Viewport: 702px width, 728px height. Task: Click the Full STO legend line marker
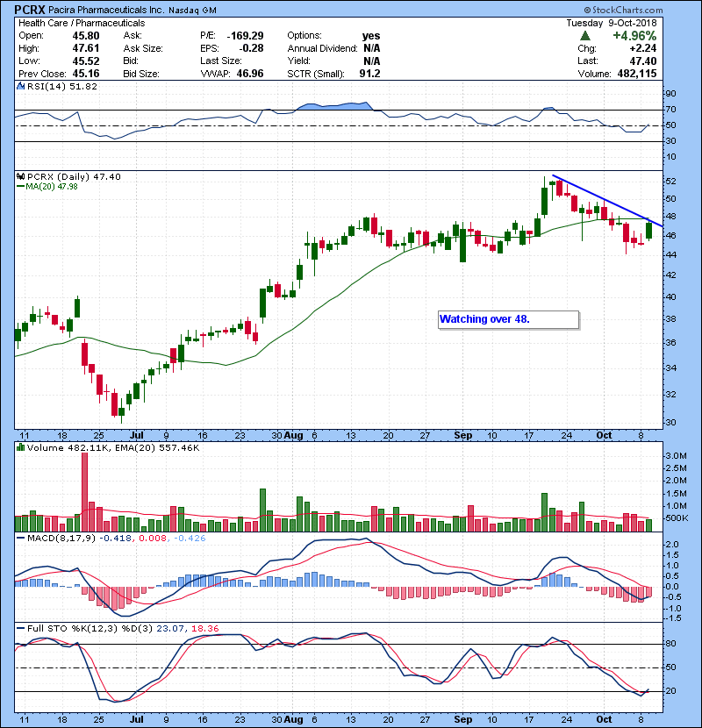tap(20, 628)
